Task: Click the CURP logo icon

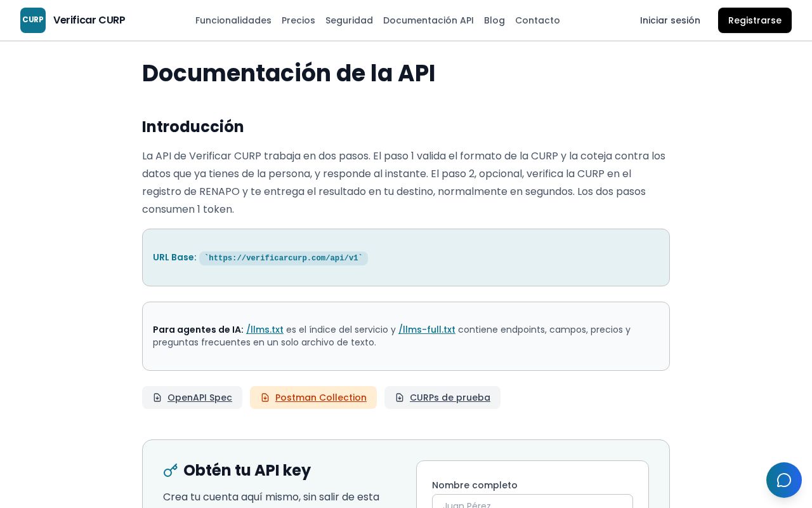Action: coord(33,20)
